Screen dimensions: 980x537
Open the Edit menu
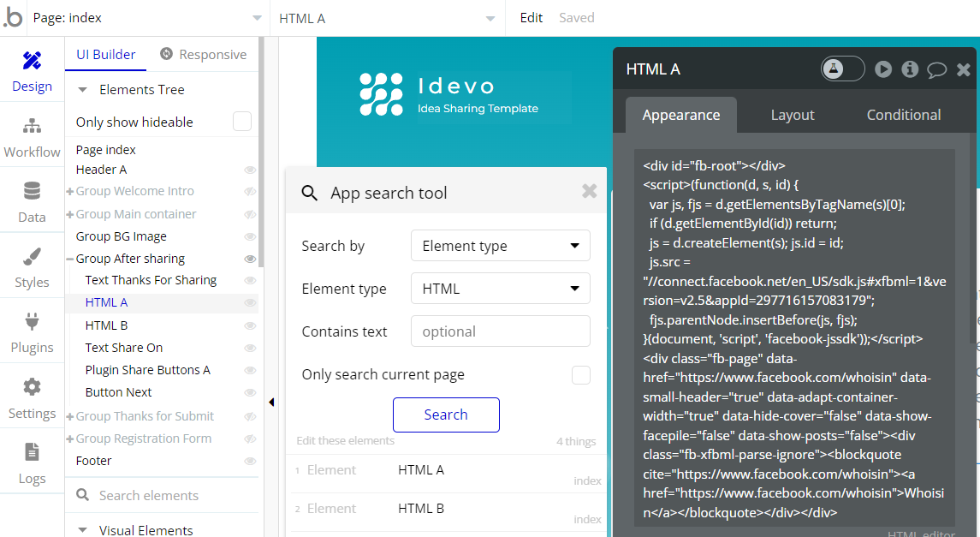point(532,18)
